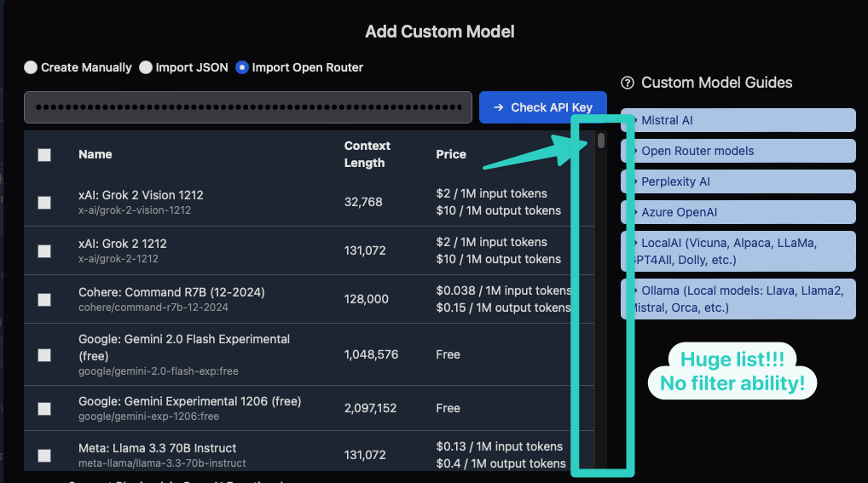
Task: Click the $0.13 / 1M input tokens price
Action: point(500,446)
